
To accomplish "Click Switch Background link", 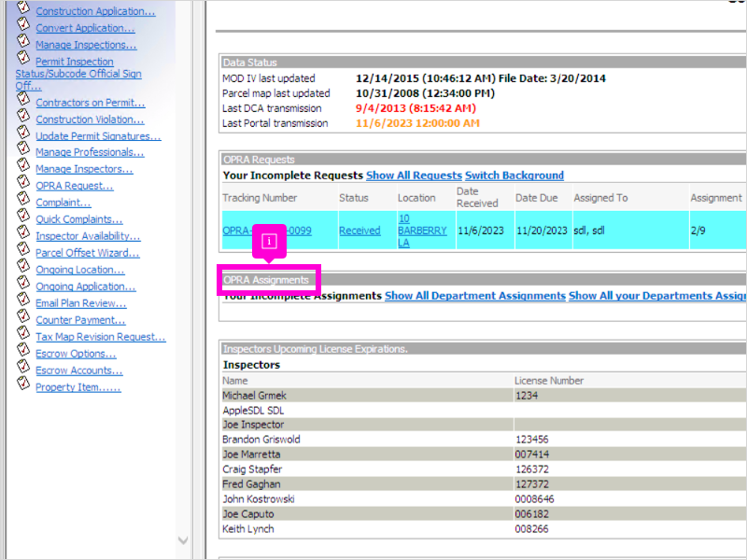I will [x=514, y=175].
